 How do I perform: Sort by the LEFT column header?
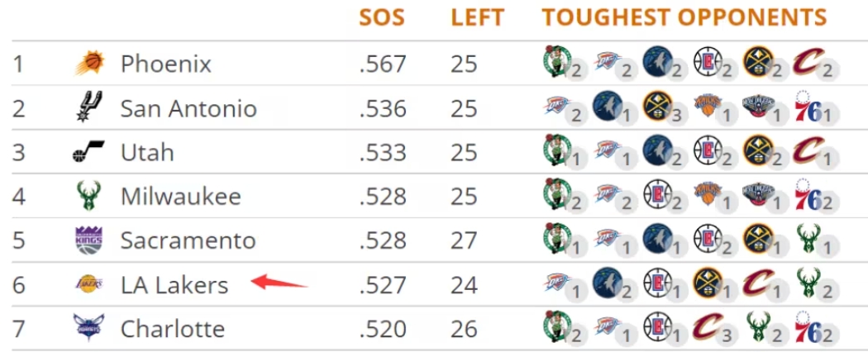(x=477, y=17)
